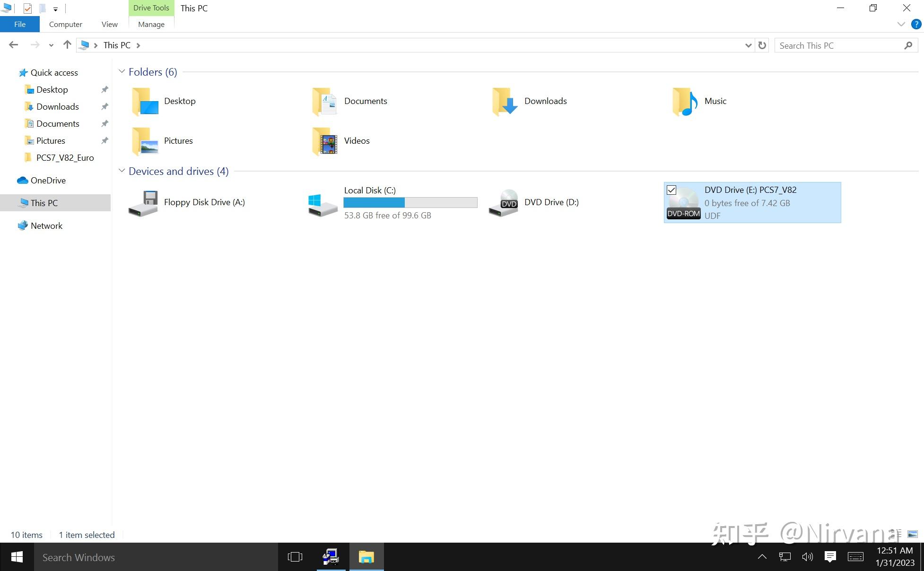The height and width of the screenshot is (571, 924).
Task: Click the Local Disk (C:) drive icon
Action: [x=323, y=204]
